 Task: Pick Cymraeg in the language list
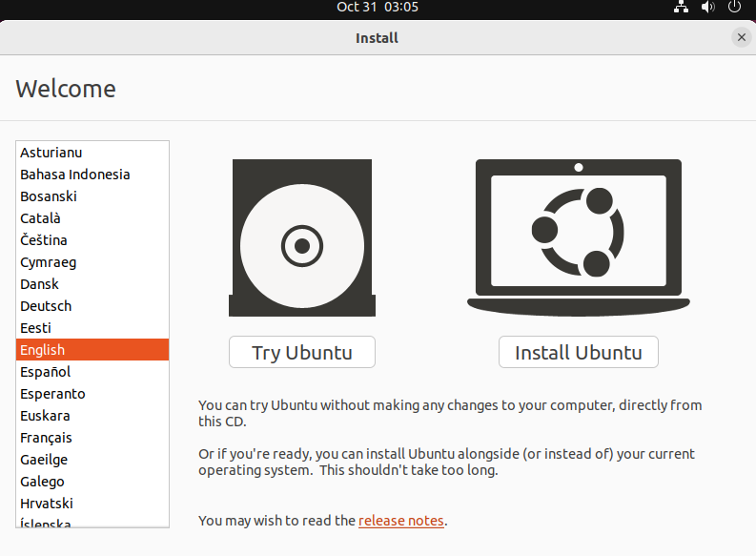[x=92, y=262]
